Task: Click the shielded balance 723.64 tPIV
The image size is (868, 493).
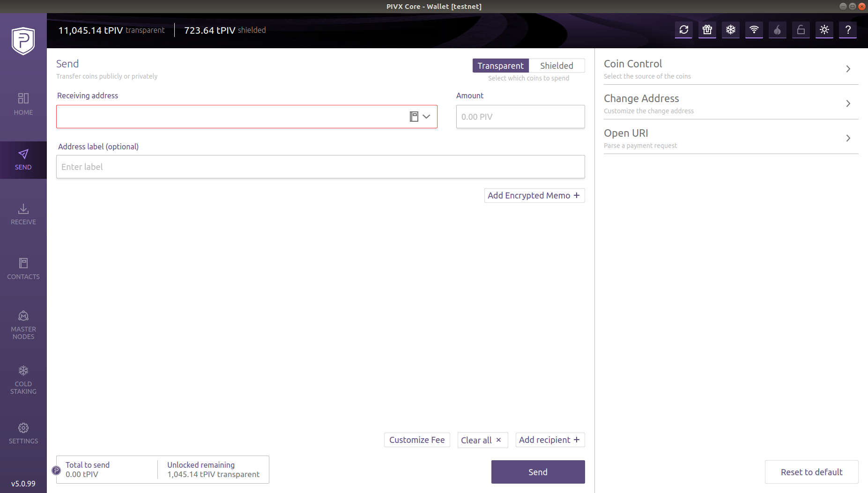Action: [x=209, y=30]
